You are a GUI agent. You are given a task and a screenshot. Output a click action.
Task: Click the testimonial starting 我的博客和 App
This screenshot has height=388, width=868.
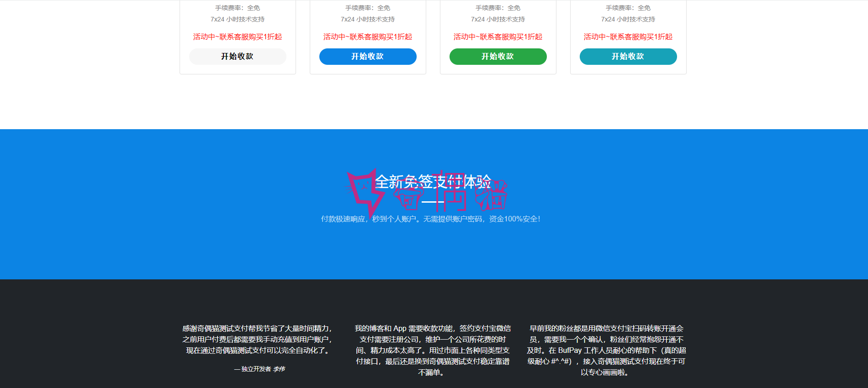[x=433, y=351]
